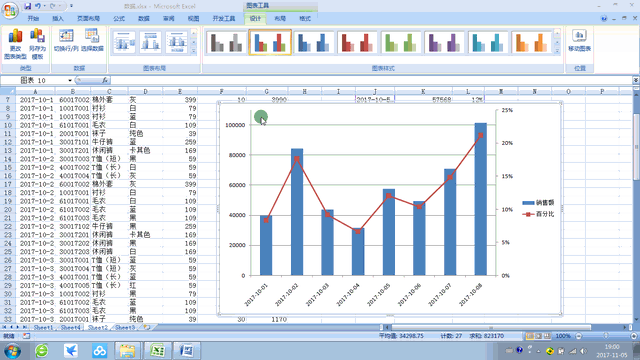Open customize quick access toolbar dropdown
This screenshot has height=360, width=640.
(71, 6)
